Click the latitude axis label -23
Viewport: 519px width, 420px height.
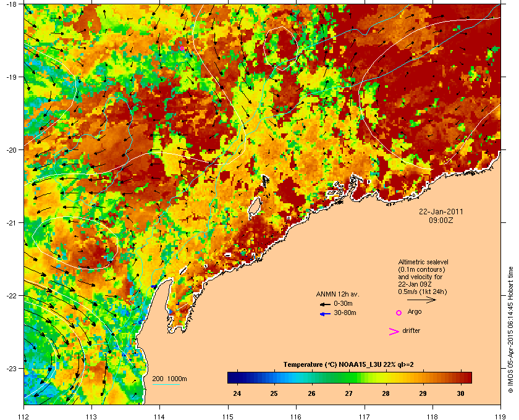(12, 368)
